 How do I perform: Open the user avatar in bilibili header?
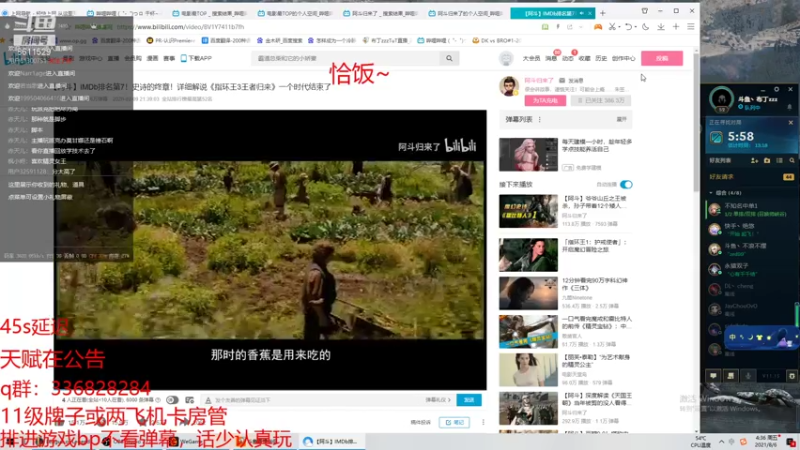[506, 58]
